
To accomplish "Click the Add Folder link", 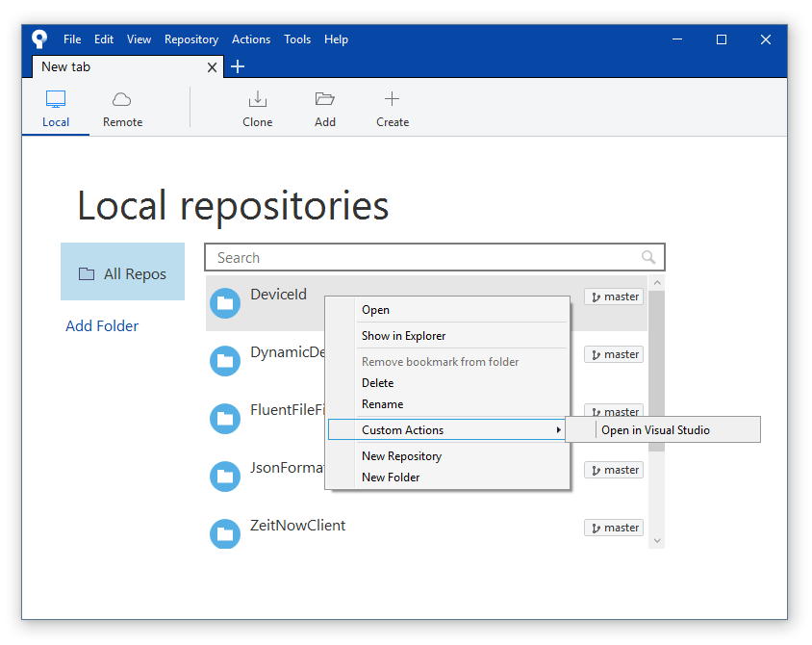I will click(102, 326).
